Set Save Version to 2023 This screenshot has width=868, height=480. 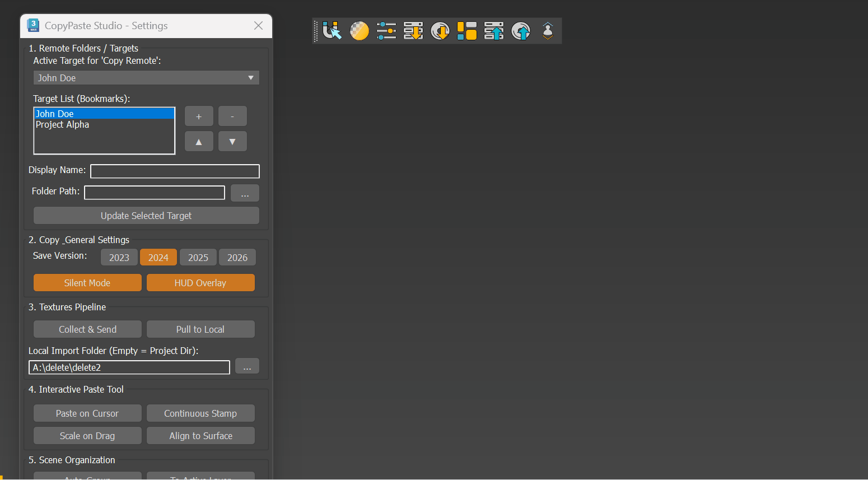(119, 258)
